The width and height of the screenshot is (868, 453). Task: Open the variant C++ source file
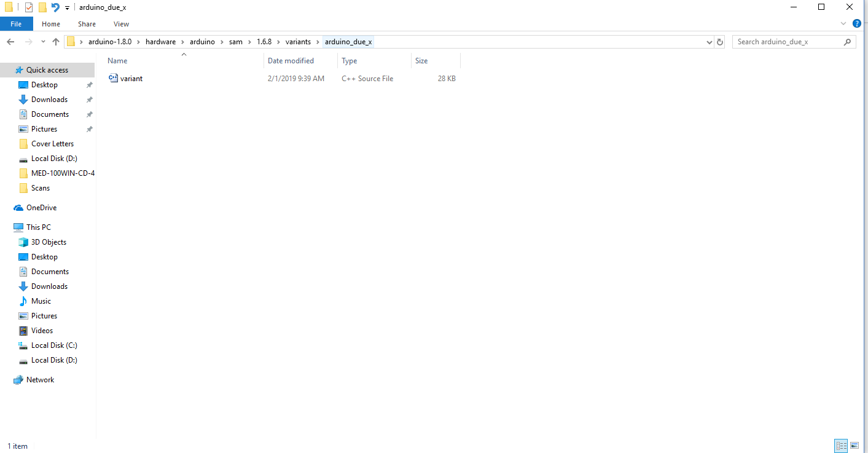(x=131, y=78)
